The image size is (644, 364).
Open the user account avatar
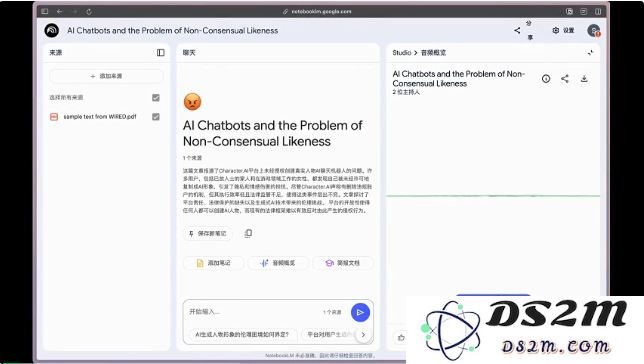593,30
